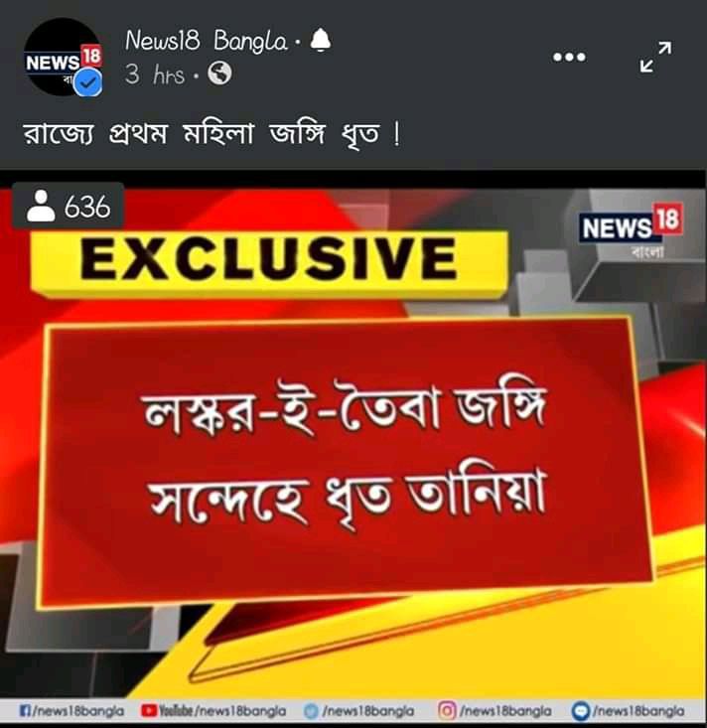Click the Instagram icon in footer strip
Screen dimensions: 707x728
coord(447,711)
